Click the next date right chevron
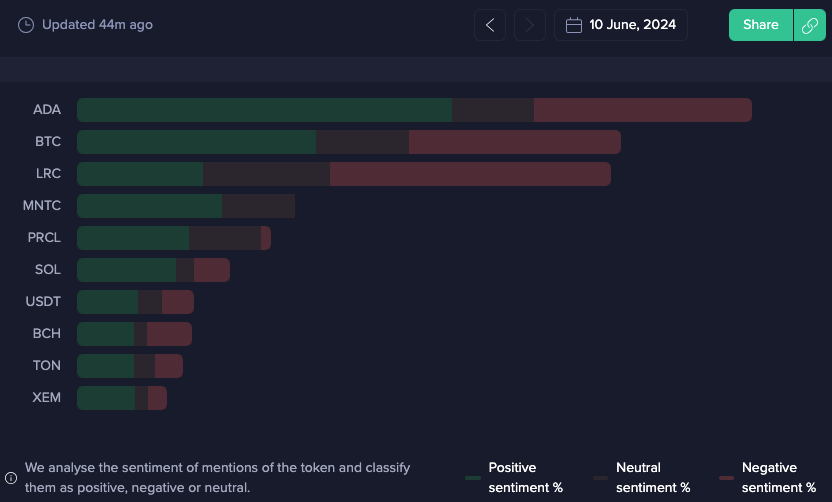The width and height of the screenshot is (832, 502). 530,25
